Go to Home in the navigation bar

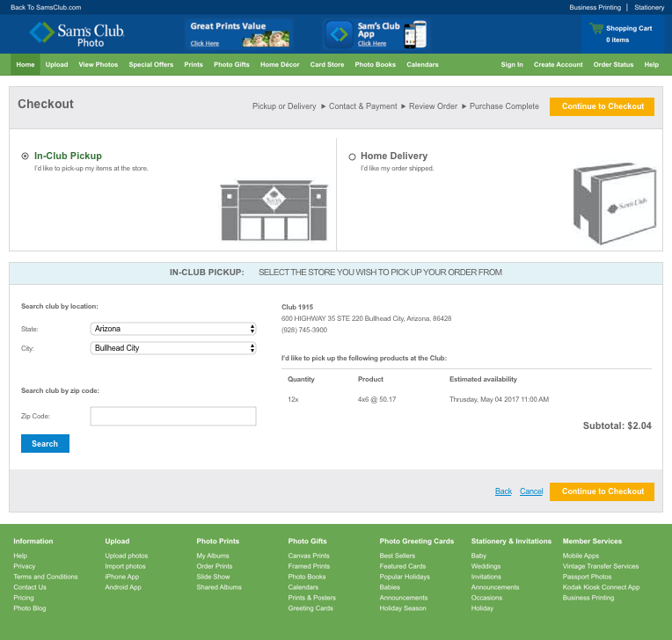[26, 65]
